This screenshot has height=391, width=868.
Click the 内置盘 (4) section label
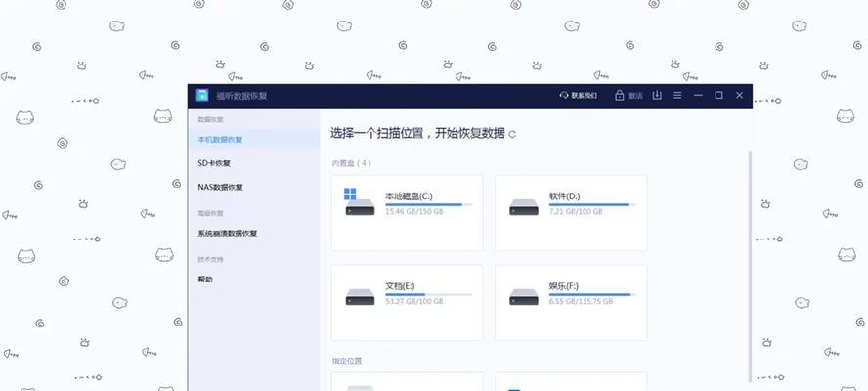coord(352,163)
